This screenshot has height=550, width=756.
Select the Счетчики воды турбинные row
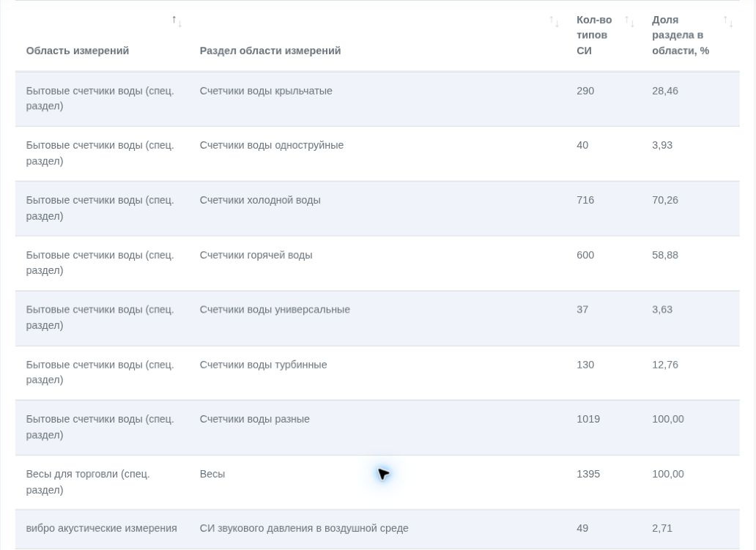[x=377, y=373]
